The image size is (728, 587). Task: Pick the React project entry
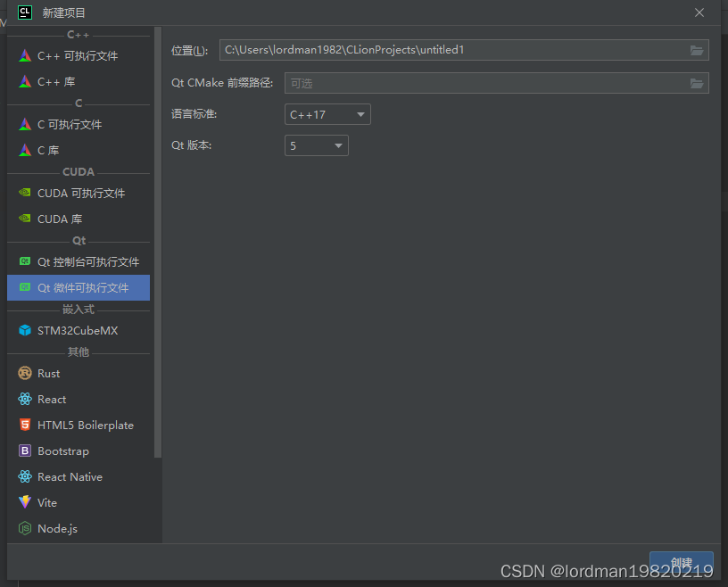coord(79,399)
